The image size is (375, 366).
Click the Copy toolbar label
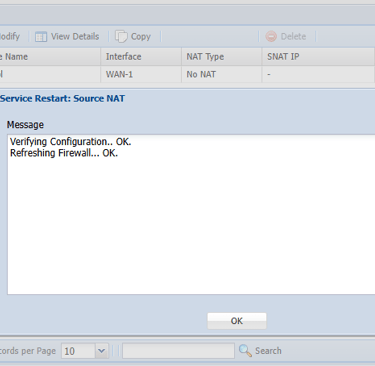[x=141, y=37]
